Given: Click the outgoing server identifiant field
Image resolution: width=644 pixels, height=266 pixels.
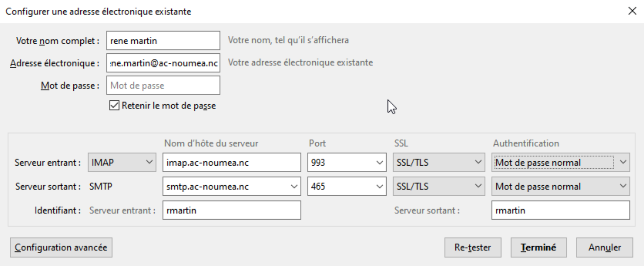Looking at the screenshot, I should pyautogui.click(x=560, y=210).
